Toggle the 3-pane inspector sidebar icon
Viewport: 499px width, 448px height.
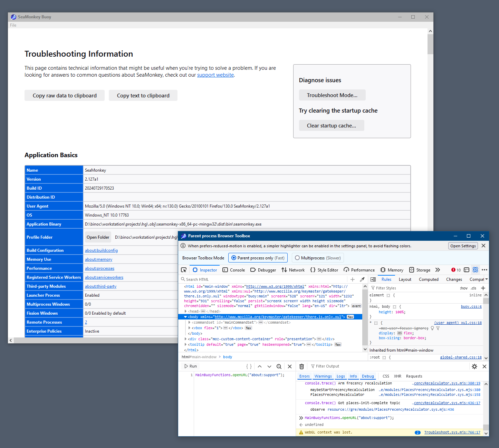373,279
